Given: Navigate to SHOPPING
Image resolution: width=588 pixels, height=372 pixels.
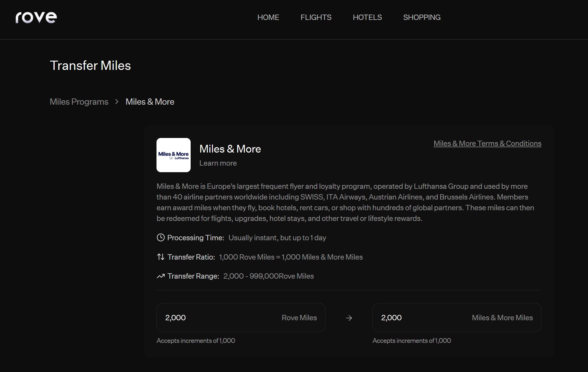Looking at the screenshot, I should (422, 18).
